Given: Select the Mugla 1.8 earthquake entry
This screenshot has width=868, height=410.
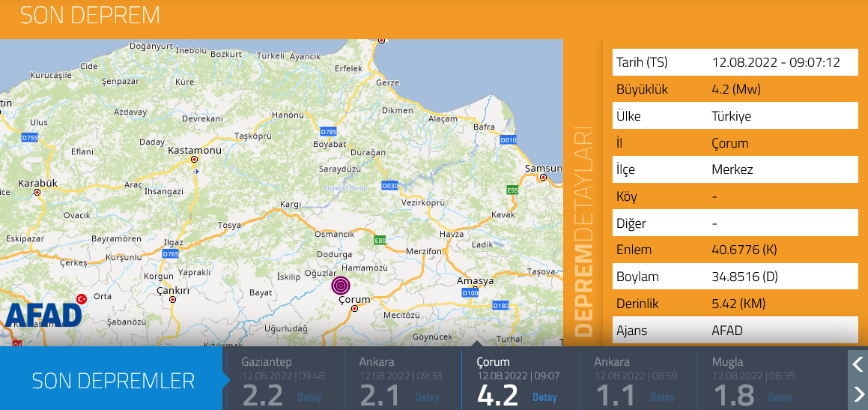Looking at the screenshot, I should [x=755, y=380].
